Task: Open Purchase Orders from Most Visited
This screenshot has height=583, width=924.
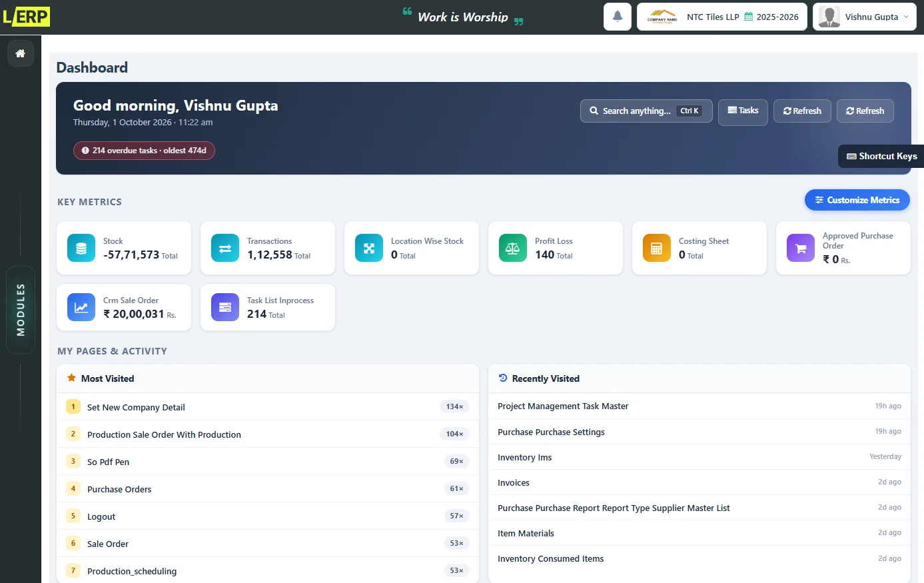Action: pyautogui.click(x=268, y=489)
